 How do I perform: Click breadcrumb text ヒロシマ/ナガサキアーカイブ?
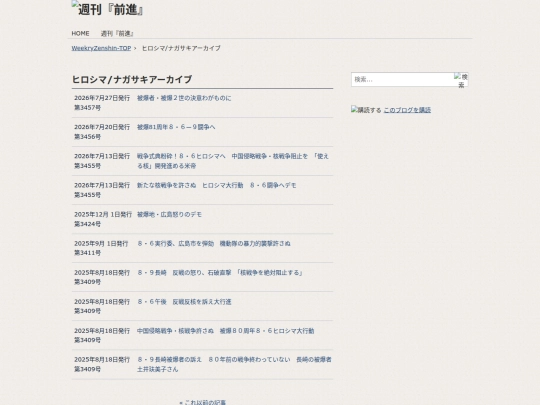pyautogui.click(x=181, y=48)
